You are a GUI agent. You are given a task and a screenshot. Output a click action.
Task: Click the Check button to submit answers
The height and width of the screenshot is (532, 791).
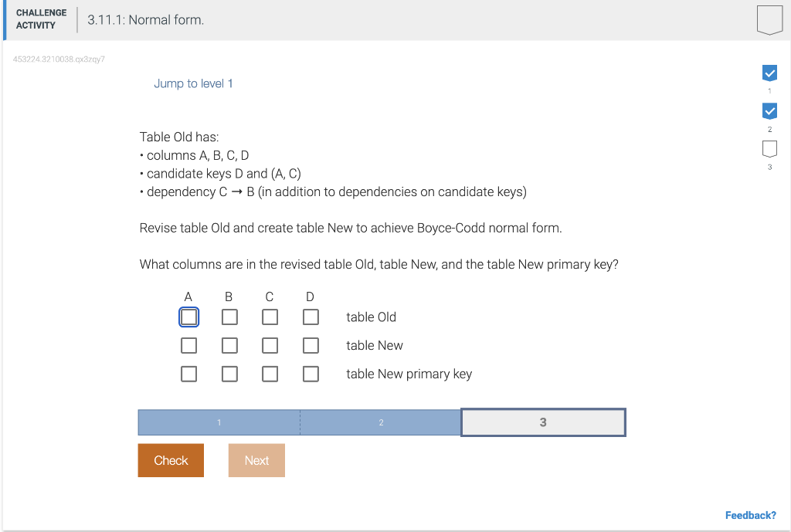(171, 460)
